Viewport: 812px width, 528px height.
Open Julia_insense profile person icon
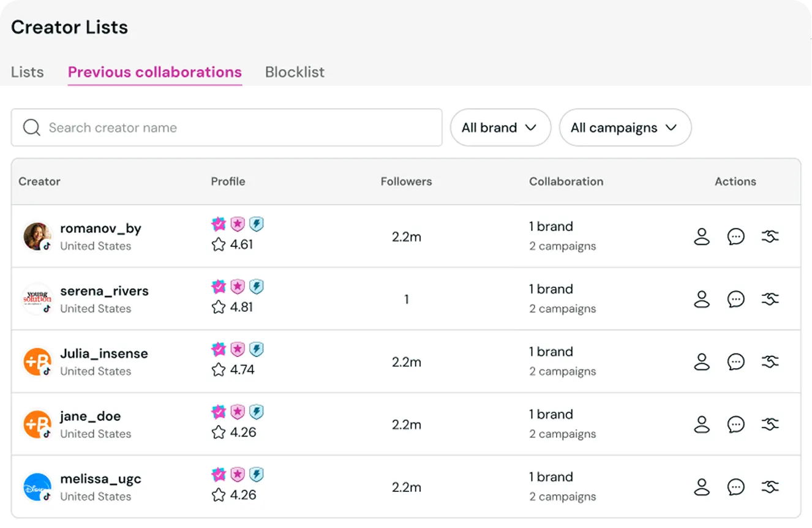point(702,361)
